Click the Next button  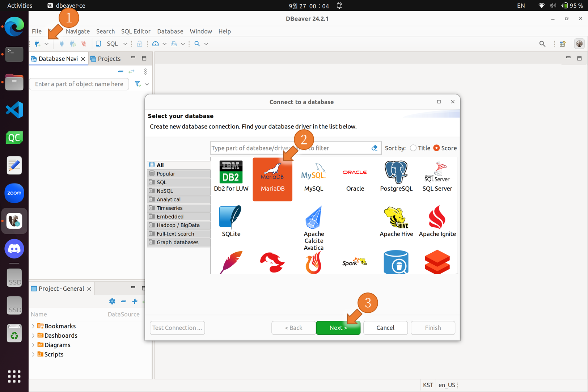pos(338,328)
